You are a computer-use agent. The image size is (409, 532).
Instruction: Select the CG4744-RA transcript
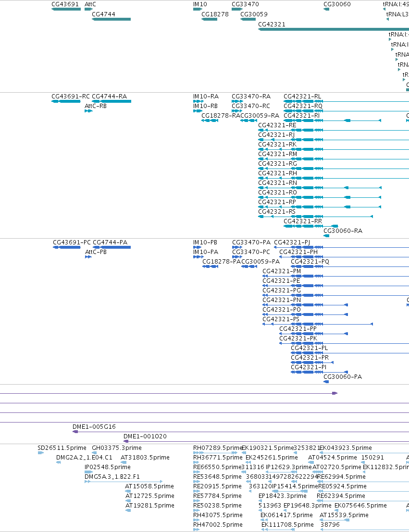(110, 97)
